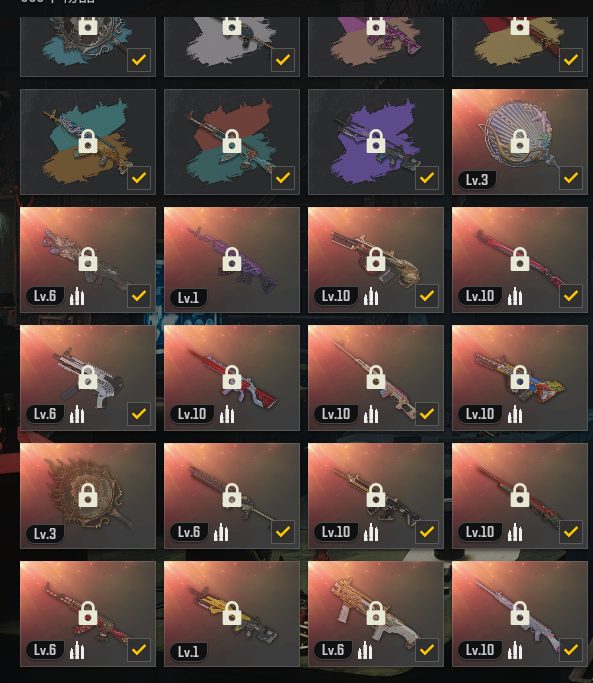
Task: Select the gray paint splash skin card
Action: pyautogui.click(x=232, y=46)
